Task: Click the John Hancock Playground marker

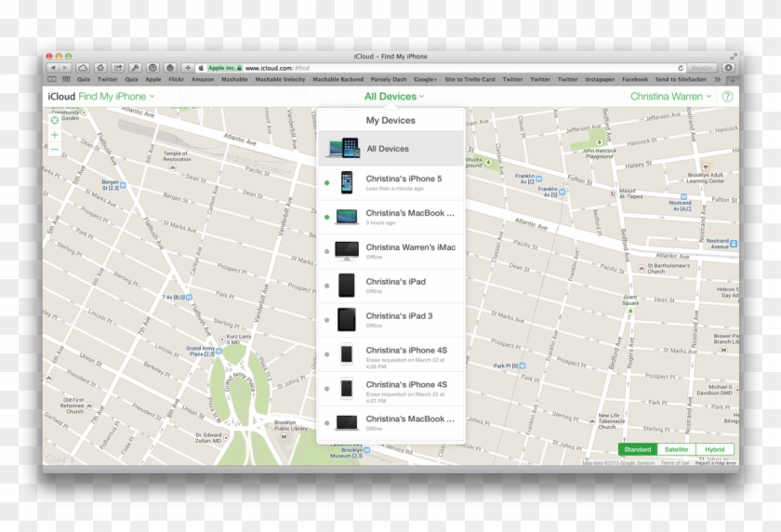Action: tap(599, 142)
